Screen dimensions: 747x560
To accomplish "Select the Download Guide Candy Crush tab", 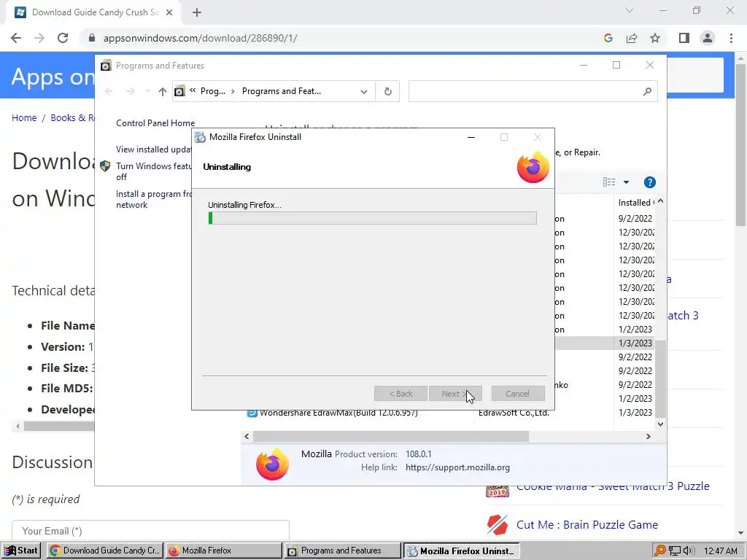I will click(94, 12).
